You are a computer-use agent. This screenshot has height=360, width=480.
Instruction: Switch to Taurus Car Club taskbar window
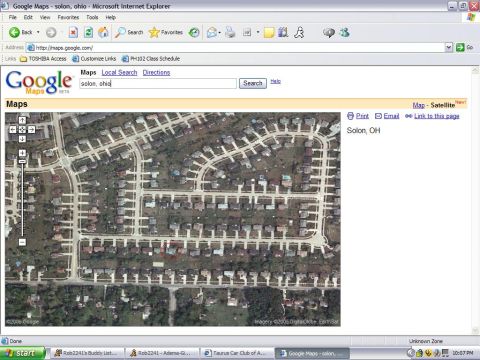236,353
